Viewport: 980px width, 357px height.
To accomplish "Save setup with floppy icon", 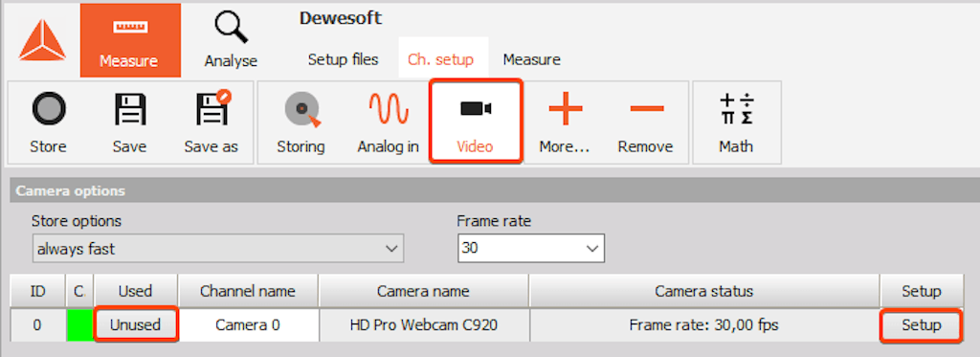I will pyautogui.click(x=130, y=109).
